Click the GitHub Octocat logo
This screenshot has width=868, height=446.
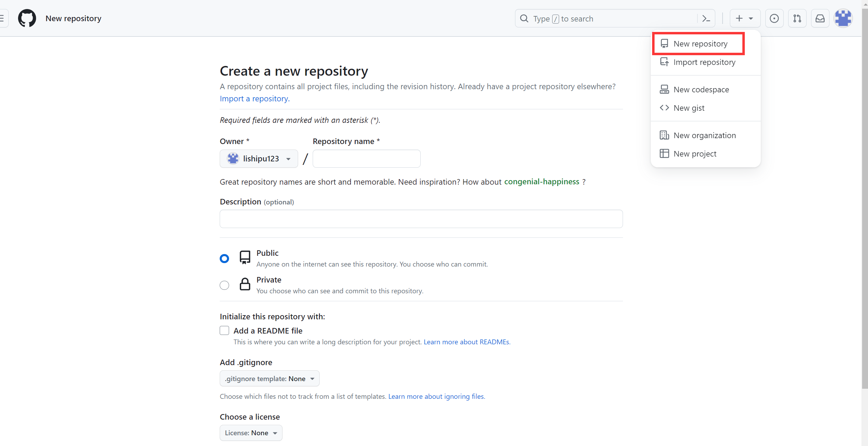tap(27, 18)
